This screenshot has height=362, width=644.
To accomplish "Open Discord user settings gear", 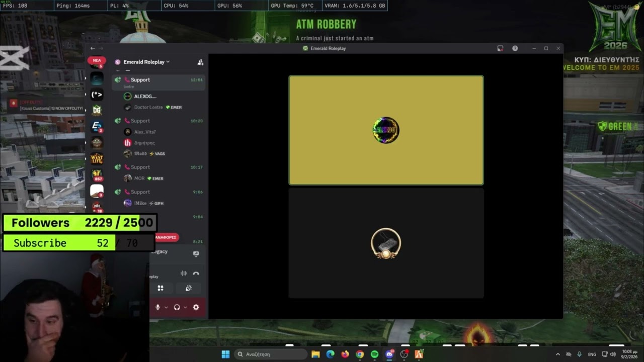I will click(196, 307).
